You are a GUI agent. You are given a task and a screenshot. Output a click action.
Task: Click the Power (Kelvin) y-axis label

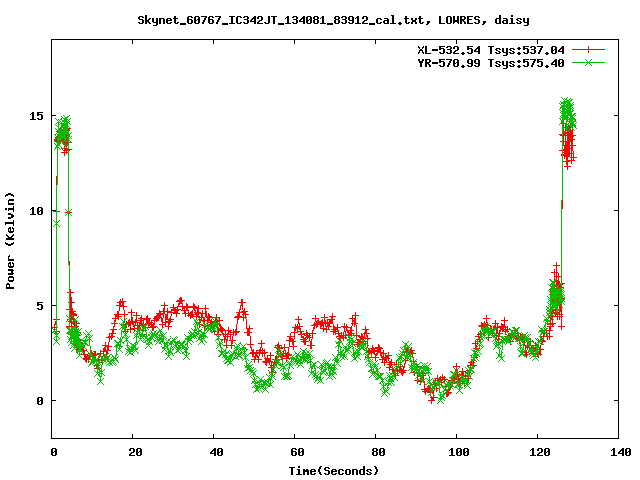click(x=10, y=241)
